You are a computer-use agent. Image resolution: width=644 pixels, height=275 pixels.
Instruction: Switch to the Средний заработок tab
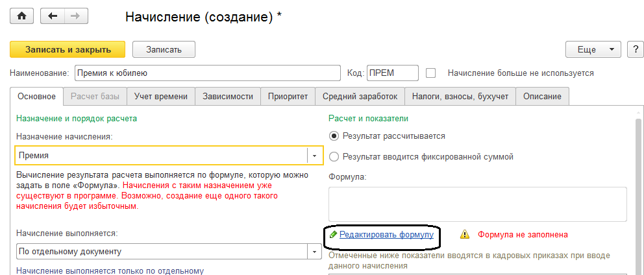360,96
